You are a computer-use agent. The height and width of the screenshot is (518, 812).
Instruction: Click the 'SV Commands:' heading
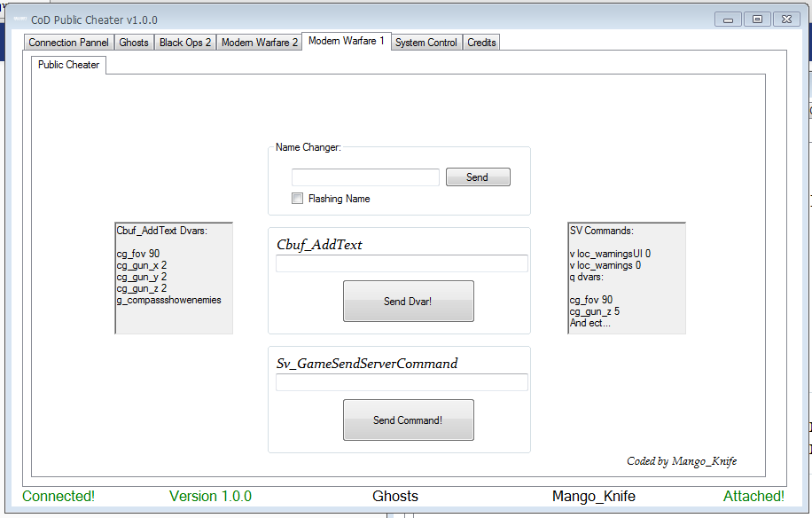(x=602, y=231)
